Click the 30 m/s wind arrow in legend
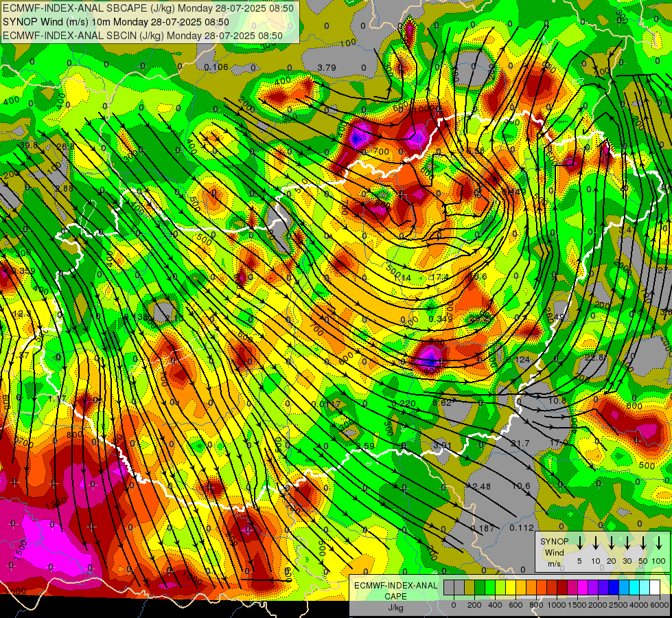Screen dimensions: 672x618 (627, 543)
